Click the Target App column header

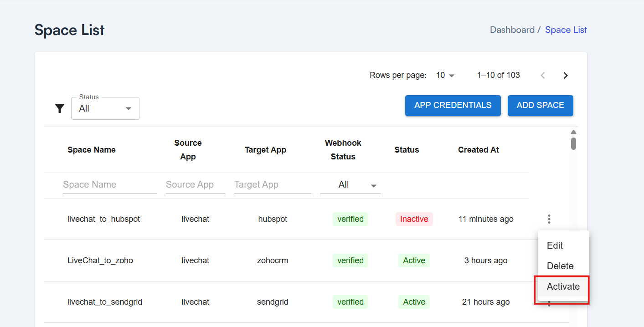(265, 150)
